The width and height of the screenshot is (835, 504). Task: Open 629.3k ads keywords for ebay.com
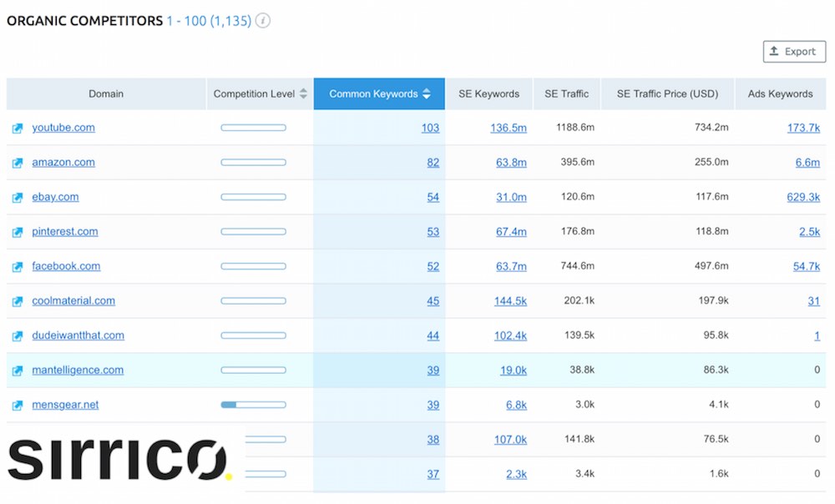[803, 197]
